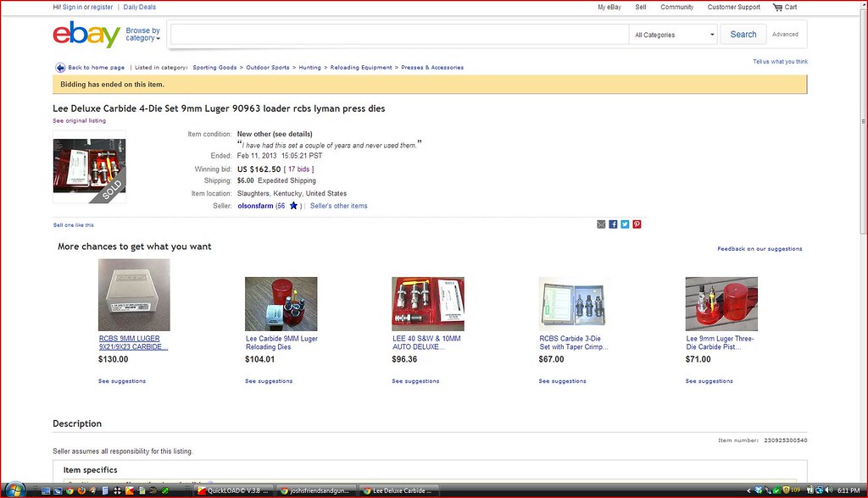Switch to QuickLOAD V3.8 taskbar window
The image size is (868, 498).
233,490
